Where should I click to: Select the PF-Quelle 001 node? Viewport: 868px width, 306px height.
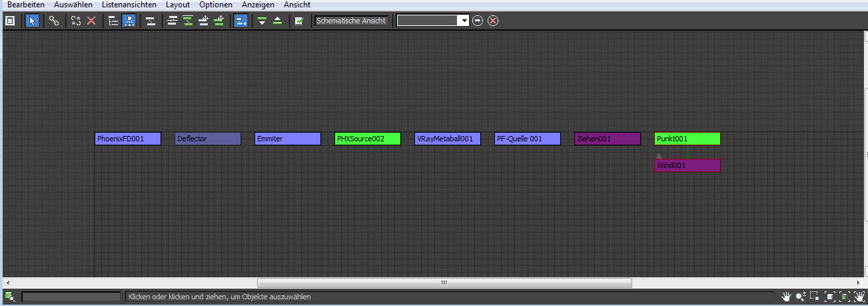528,139
